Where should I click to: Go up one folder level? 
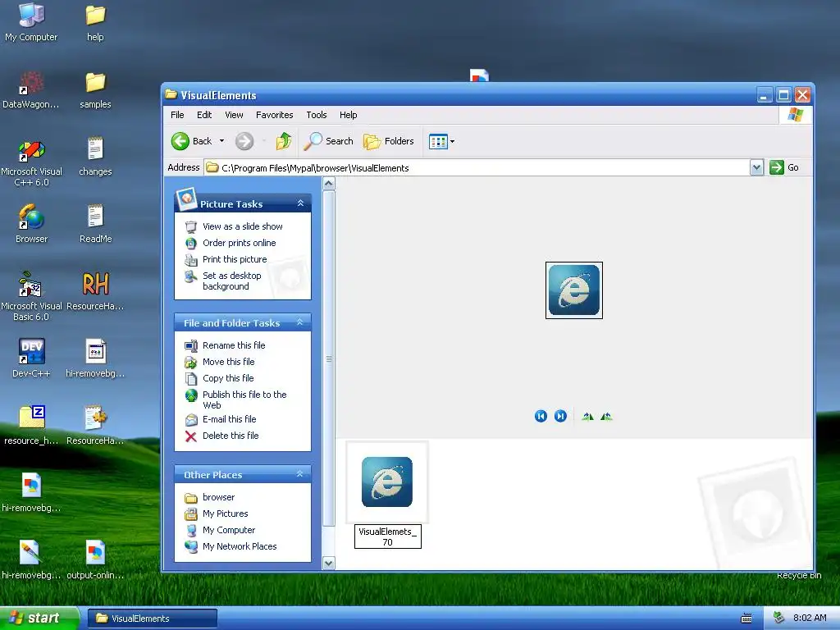click(x=284, y=141)
